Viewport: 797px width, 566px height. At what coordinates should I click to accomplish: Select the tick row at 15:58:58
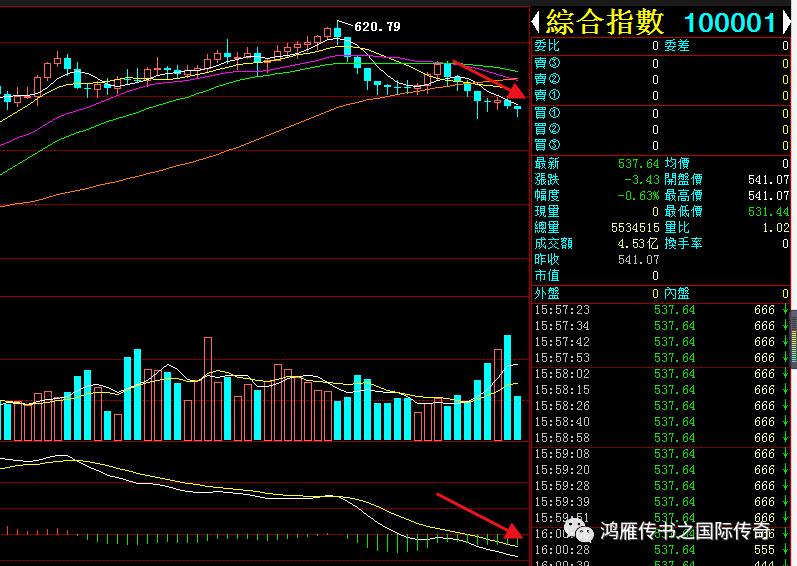(661, 438)
